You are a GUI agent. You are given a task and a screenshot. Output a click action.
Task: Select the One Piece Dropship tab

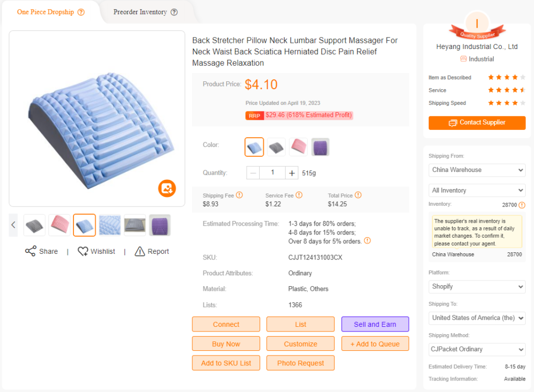click(51, 13)
